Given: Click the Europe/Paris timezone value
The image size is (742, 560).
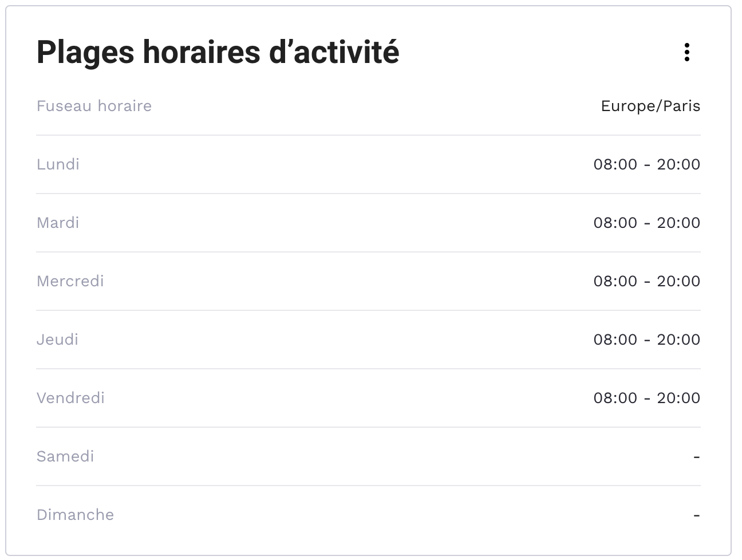Looking at the screenshot, I should click(650, 106).
